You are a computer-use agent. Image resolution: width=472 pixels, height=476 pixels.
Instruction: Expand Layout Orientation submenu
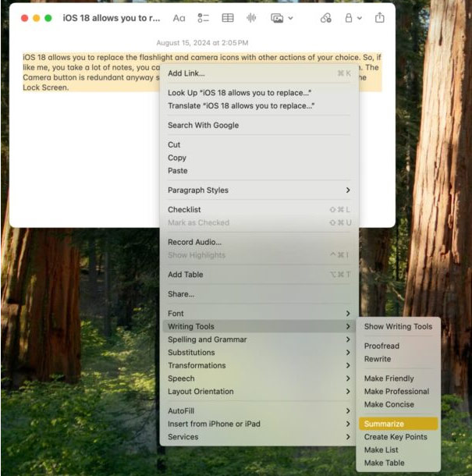click(259, 391)
